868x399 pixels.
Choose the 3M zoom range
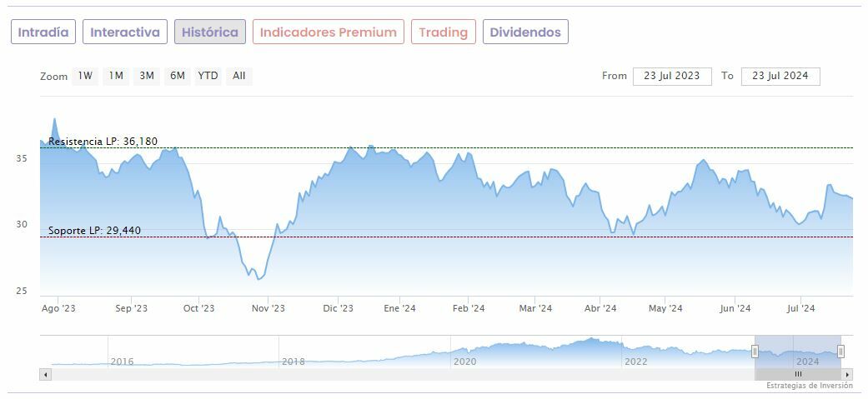point(147,76)
